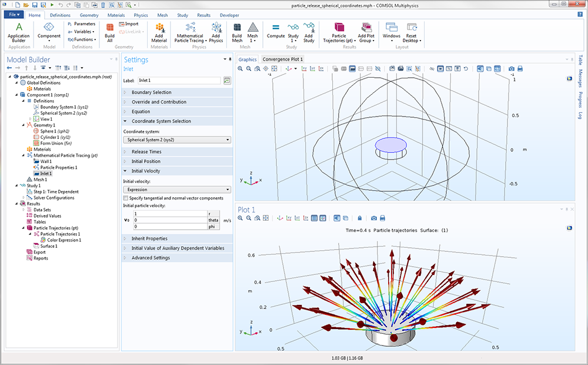Open the Initial velocity Expression dropdown
The height and width of the screenshot is (365, 588).
176,190
